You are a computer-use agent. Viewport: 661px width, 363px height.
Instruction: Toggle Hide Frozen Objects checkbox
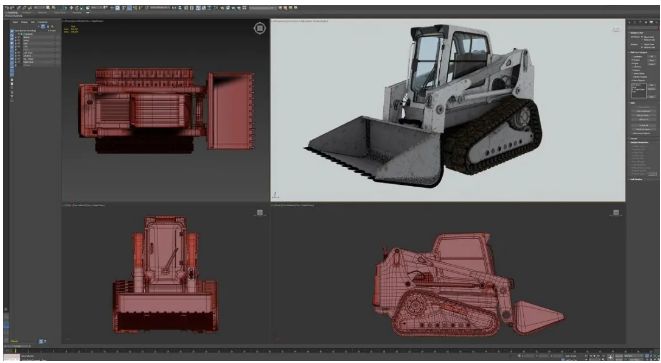click(631, 133)
